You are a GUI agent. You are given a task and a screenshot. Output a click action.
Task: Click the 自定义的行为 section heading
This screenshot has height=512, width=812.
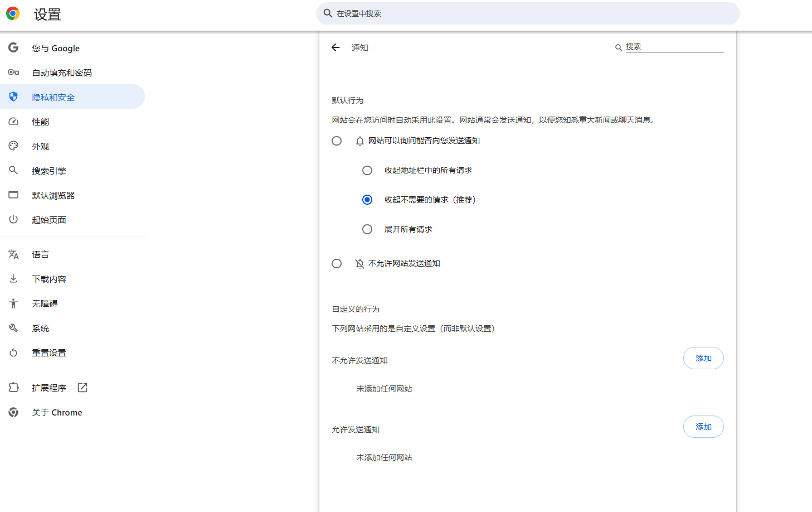356,309
